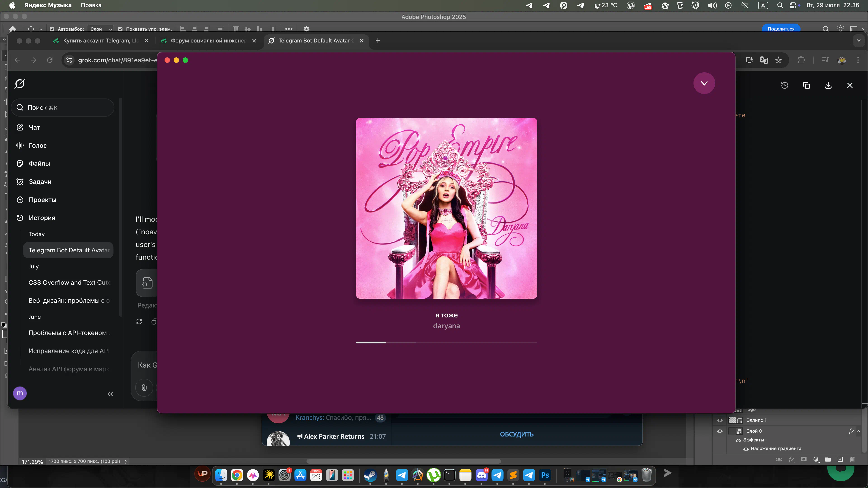Viewport: 868px width, 488px height.
Task: Open Steam from the Dock
Action: coord(370,476)
